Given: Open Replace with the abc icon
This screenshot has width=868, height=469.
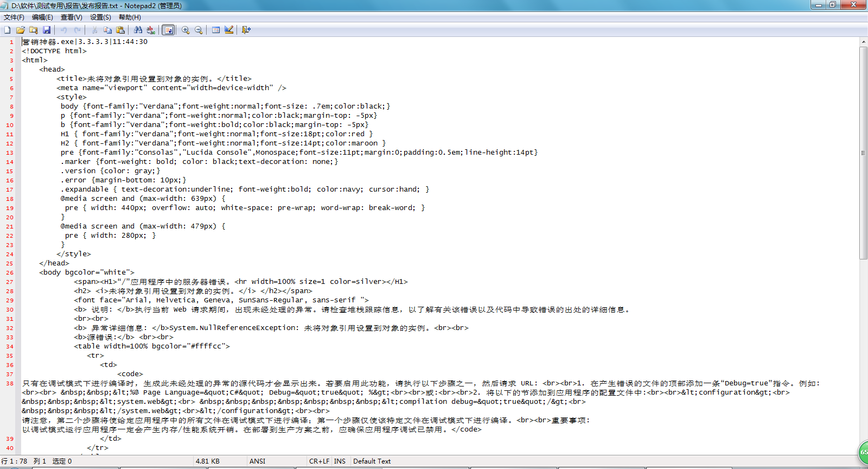Looking at the screenshot, I should coord(151,30).
